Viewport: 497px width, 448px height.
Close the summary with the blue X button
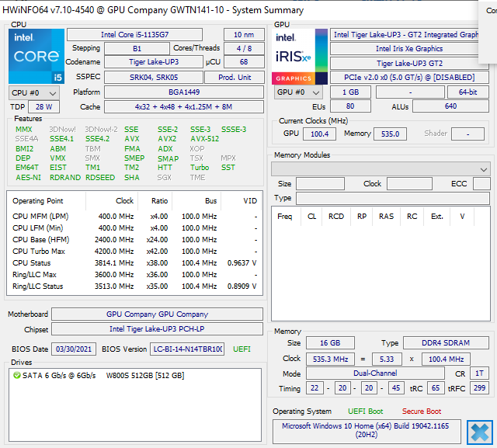(480, 432)
